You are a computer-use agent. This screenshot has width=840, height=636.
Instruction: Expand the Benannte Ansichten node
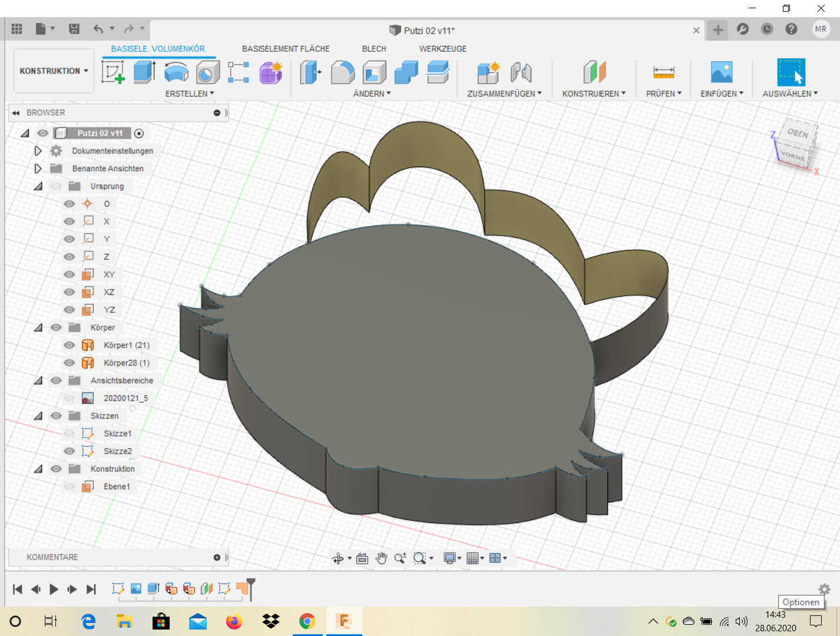tap(38, 168)
